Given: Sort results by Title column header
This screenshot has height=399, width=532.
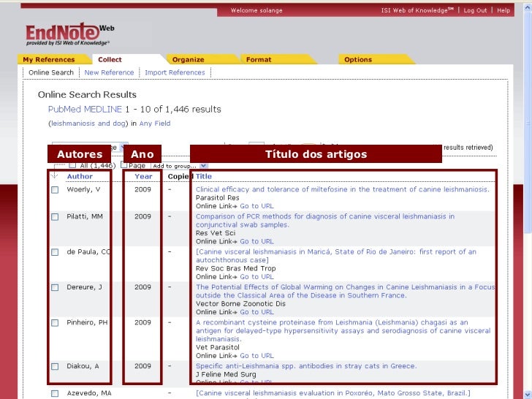Looking at the screenshot, I should 203,176.
